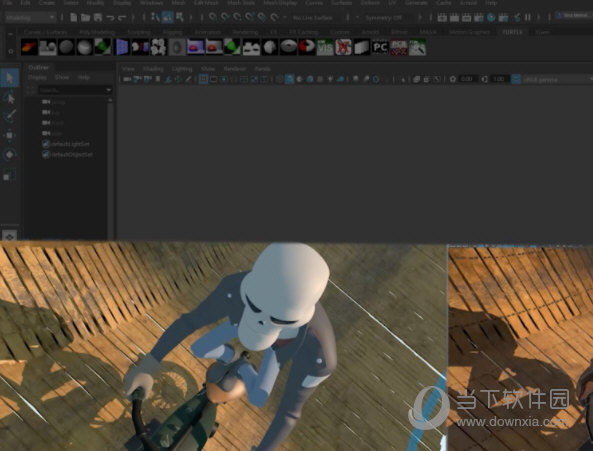This screenshot has height=451, width=593.
Task: Open the Modeling menu set dropdown
Action: pos(30,17)
